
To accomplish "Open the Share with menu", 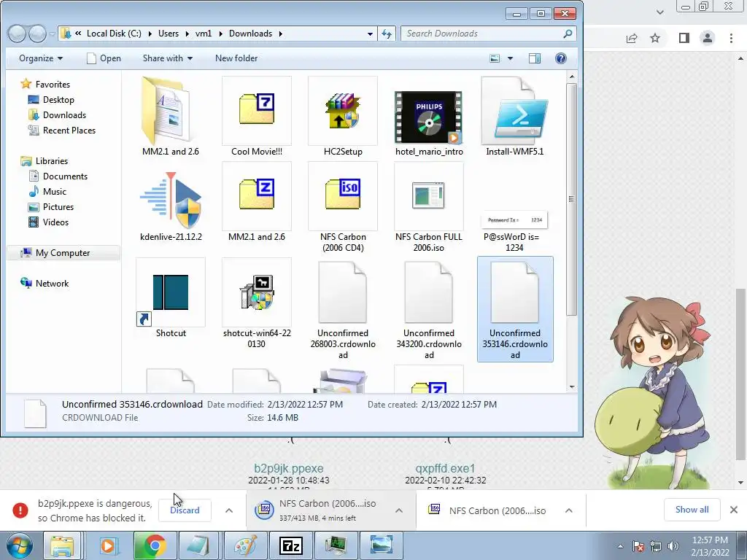I will click(168, 58).
